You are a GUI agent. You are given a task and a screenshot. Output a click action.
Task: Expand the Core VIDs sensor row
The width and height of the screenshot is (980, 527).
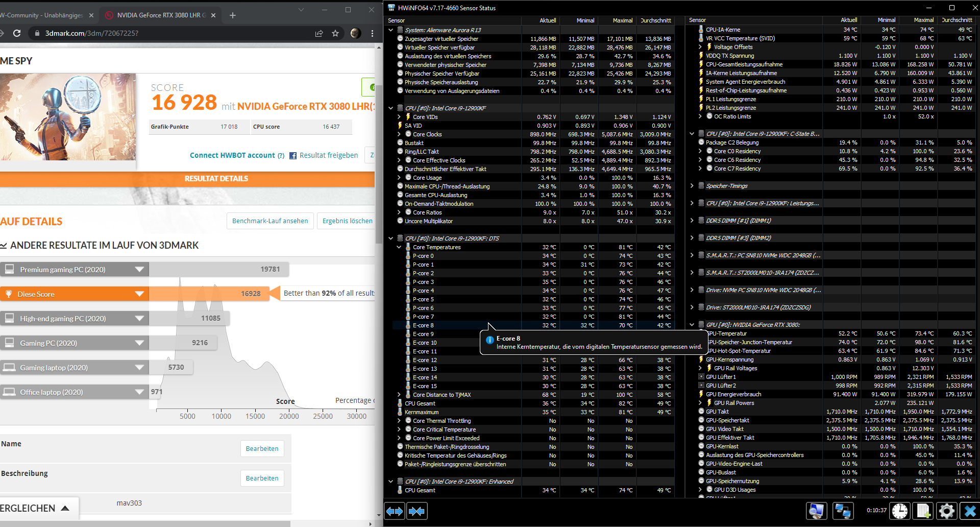pos(399,117)
